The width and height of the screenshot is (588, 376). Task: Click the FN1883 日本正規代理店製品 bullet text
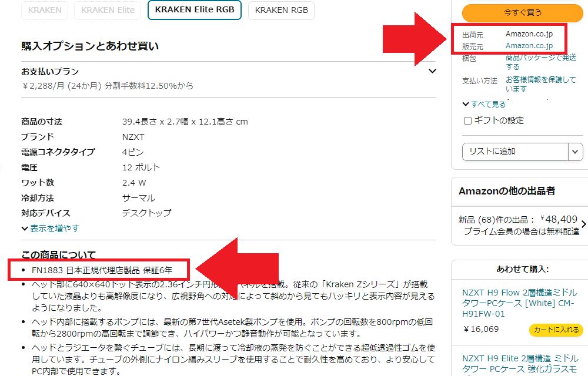pos(102,270)
